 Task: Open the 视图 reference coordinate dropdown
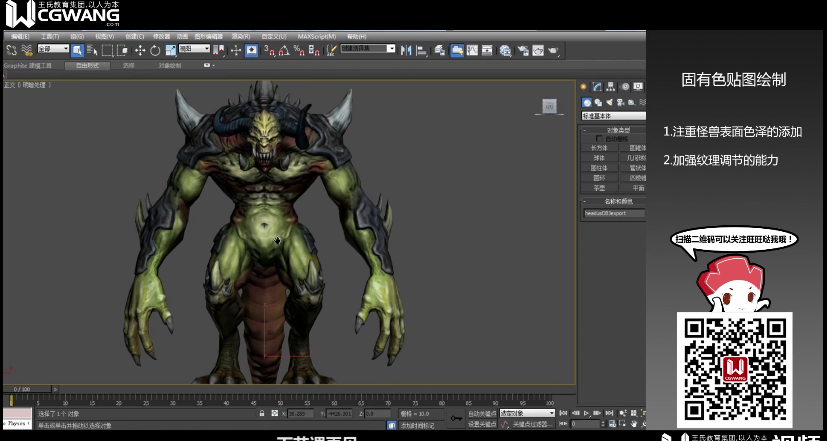(x=194, y=49)
